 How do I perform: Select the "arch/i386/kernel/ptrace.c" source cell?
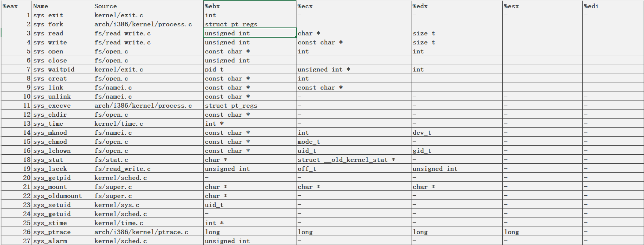(148, 232)
